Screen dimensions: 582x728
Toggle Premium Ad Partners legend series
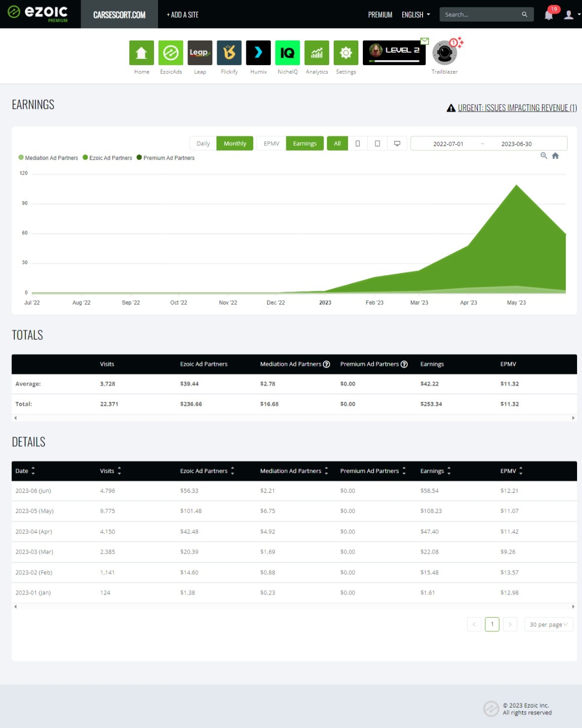(166, 158)
